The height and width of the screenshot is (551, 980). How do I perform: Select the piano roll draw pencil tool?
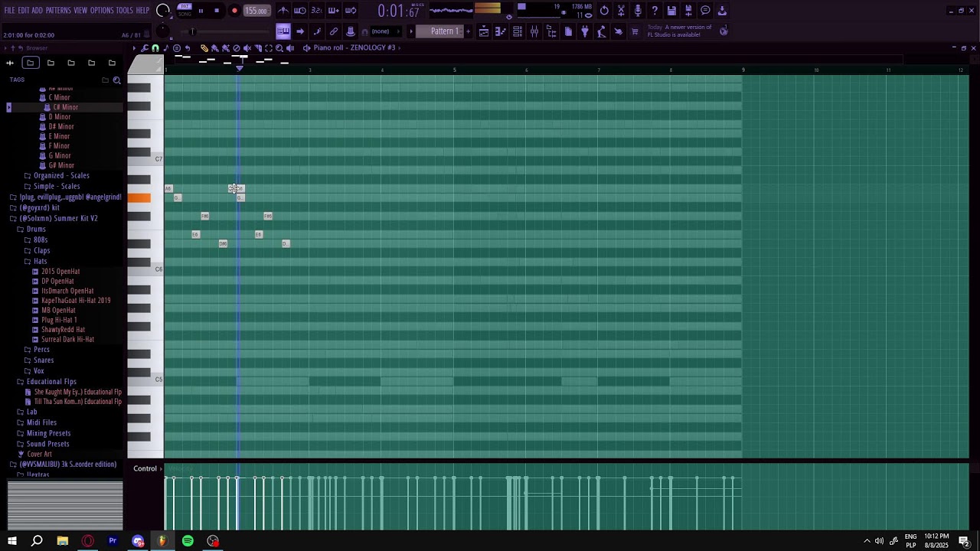pos(204,48)
